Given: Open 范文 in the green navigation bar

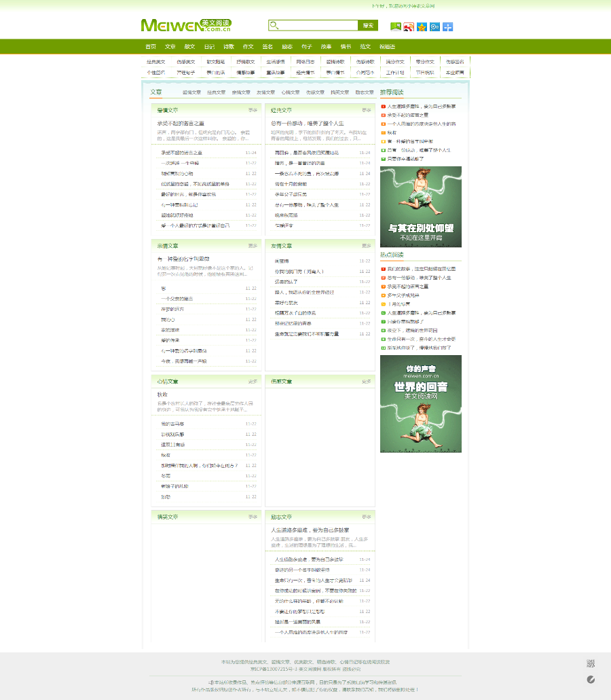Looking at the screenshot, I should coord(365,46).
